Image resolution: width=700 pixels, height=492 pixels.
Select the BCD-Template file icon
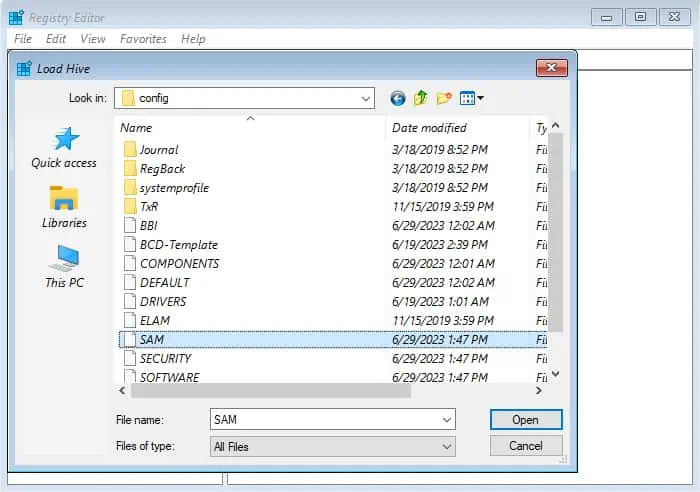pyautogui.click(x=130, y=245)
